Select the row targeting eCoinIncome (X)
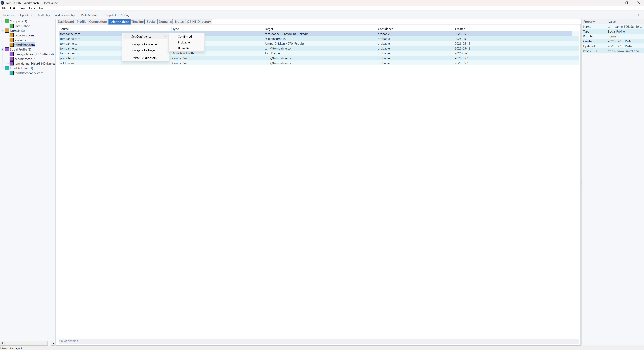 [x=319, y=39]
